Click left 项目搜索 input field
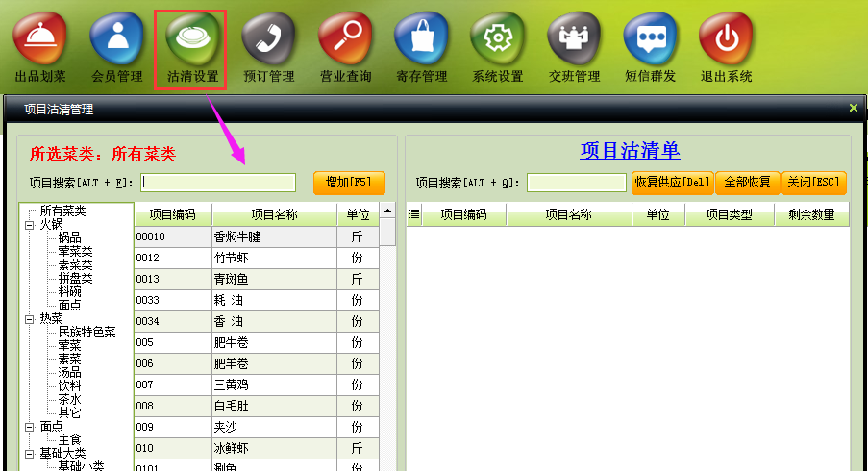 (218, 183)
